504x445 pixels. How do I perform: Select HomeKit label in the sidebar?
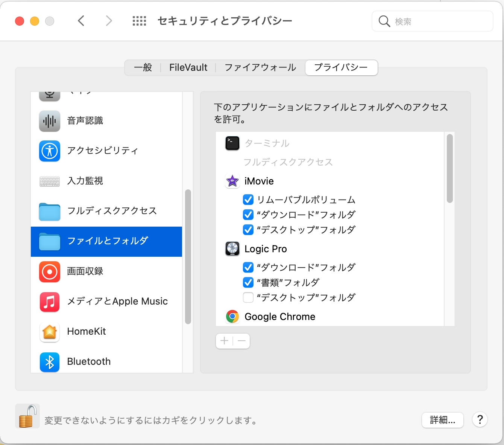point(87,332)
